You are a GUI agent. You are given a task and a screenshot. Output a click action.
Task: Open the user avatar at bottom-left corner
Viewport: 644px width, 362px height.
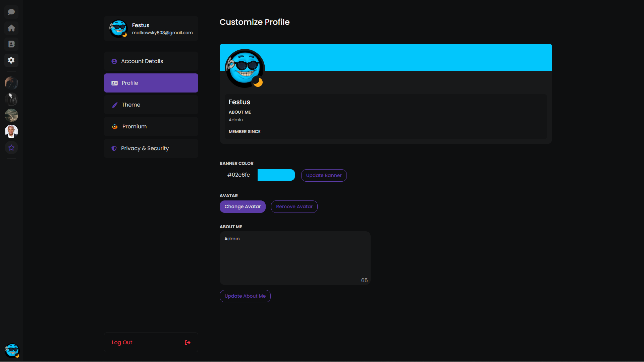12,351
